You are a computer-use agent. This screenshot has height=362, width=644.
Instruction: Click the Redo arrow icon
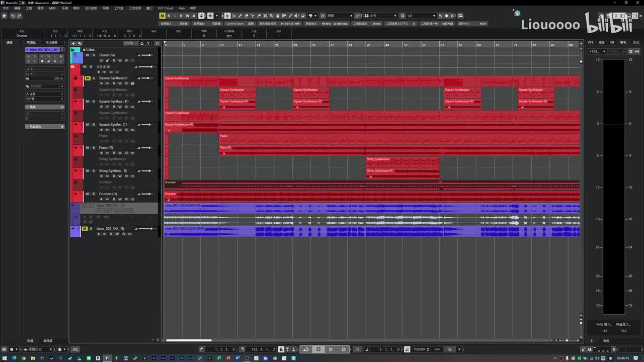pyautogui.click(x=20, y=16)
